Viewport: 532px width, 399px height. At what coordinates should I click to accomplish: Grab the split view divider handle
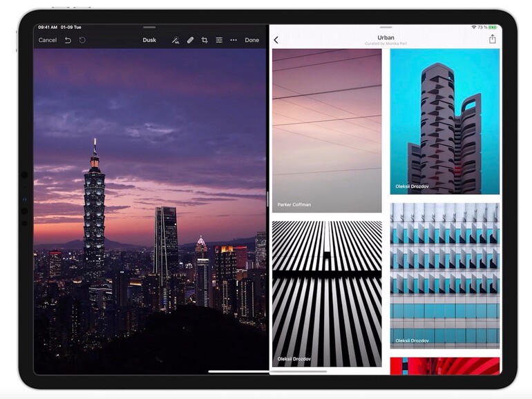(x=267, y=199)
